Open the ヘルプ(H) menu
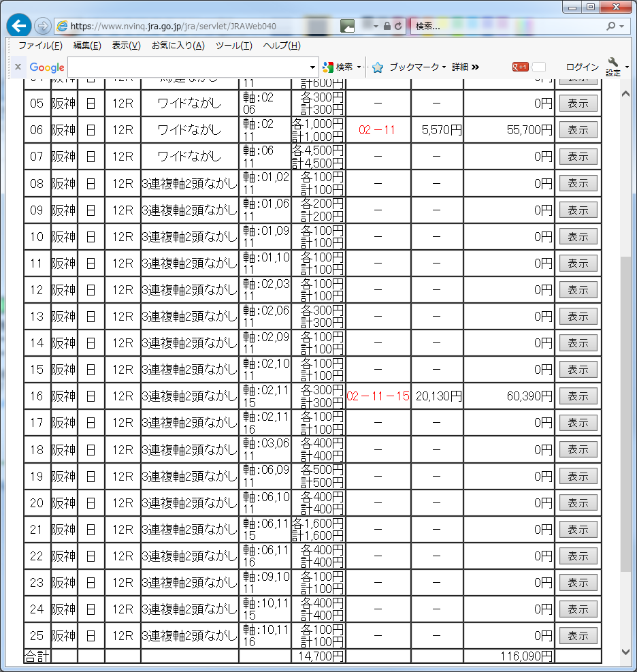Screen dimensions: 637x672 tap(282, 46)
